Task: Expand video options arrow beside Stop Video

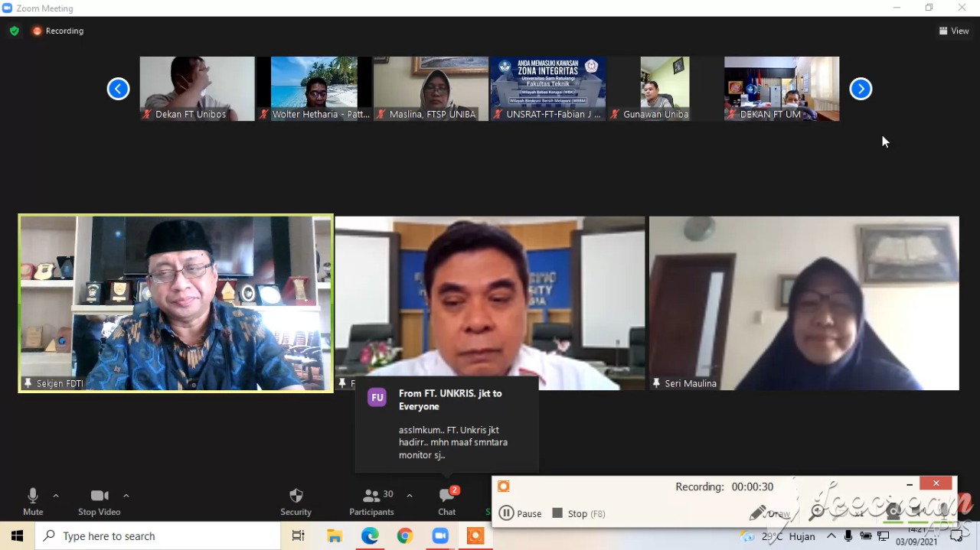Action: pyautogui.click(x=126, y=496)
